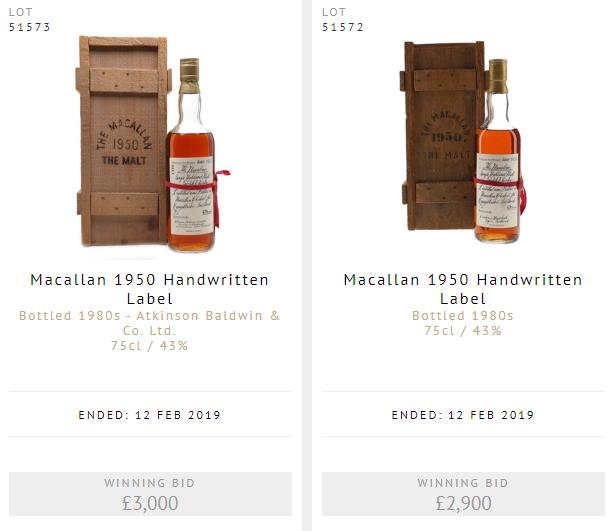This screenshot has width=612, height=531.
Task: Click lot number 51572
Action: (343, 27)
